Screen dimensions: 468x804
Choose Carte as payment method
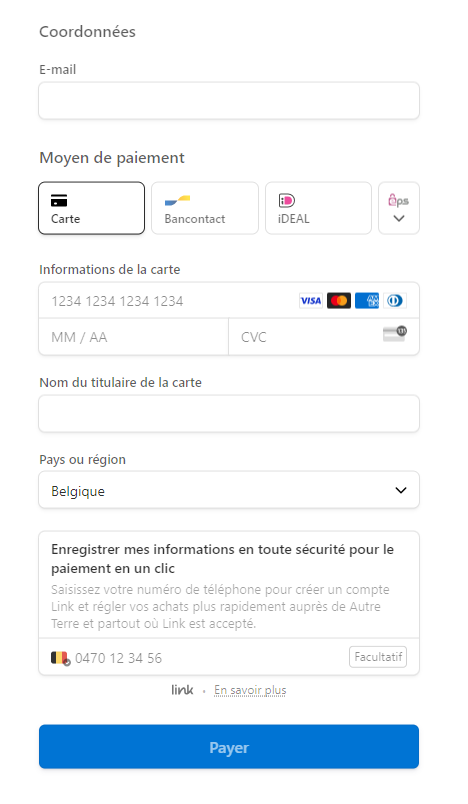click(x=92, y=208)
